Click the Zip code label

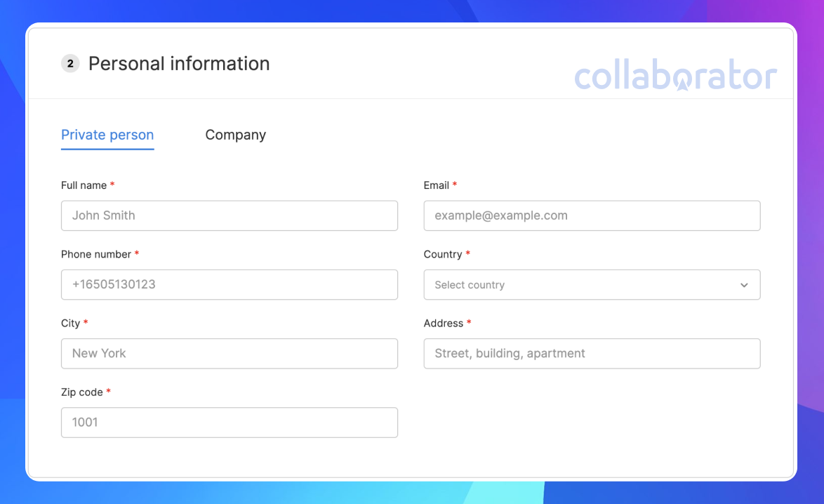point(81,392)
